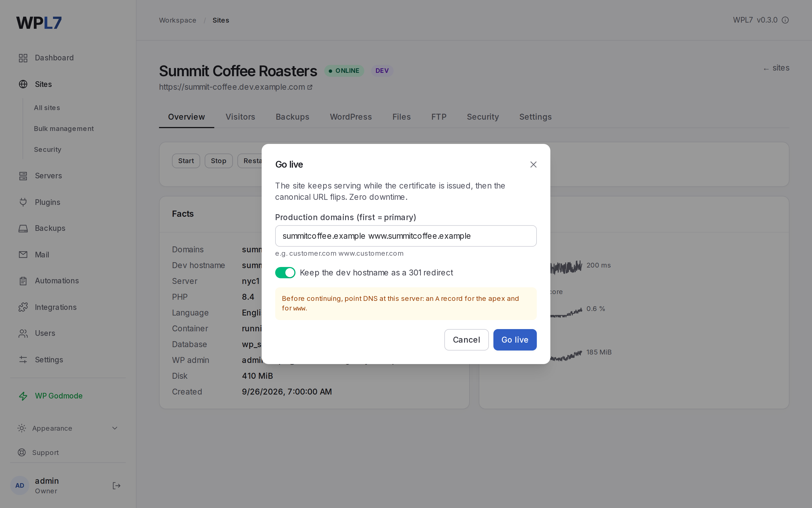812x508 pixels.
Task: Open Users from the sidebar
Action: 45,333
